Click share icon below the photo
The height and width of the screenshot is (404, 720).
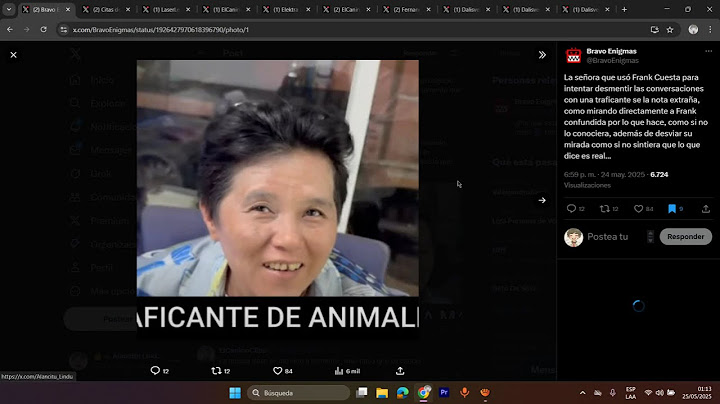coord(400,370)
